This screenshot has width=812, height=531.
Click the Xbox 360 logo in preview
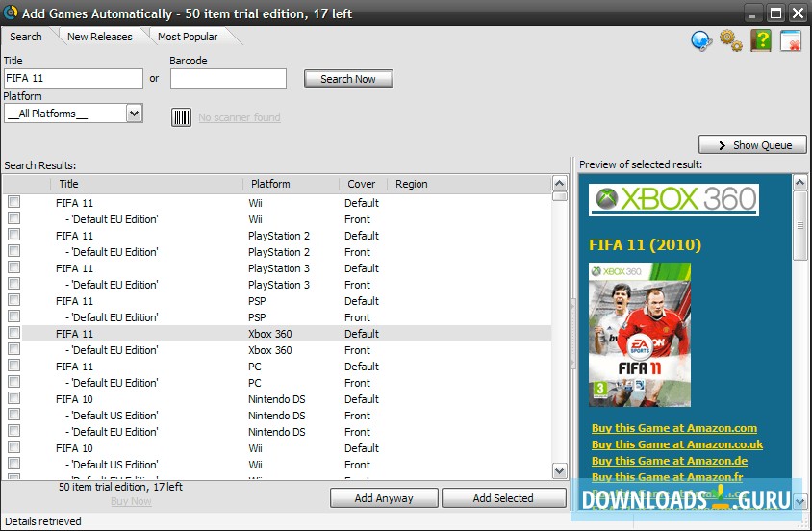click(x=673, y=199)
